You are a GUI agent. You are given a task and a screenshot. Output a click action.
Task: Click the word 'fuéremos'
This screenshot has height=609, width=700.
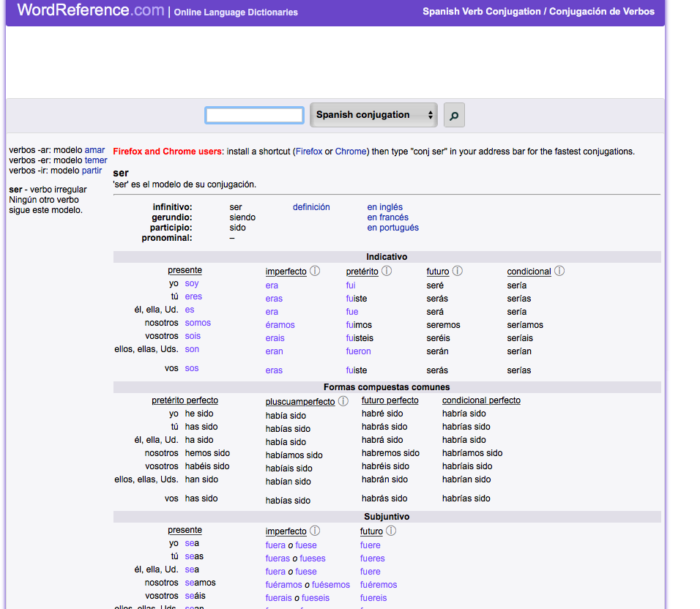379,584
